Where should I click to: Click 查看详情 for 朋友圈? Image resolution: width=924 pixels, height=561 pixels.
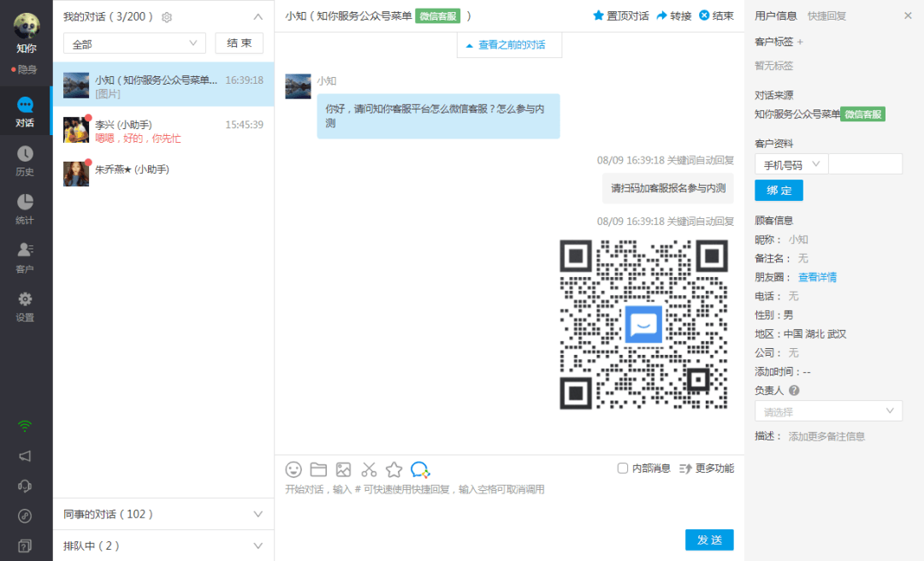tap(817, 277)
